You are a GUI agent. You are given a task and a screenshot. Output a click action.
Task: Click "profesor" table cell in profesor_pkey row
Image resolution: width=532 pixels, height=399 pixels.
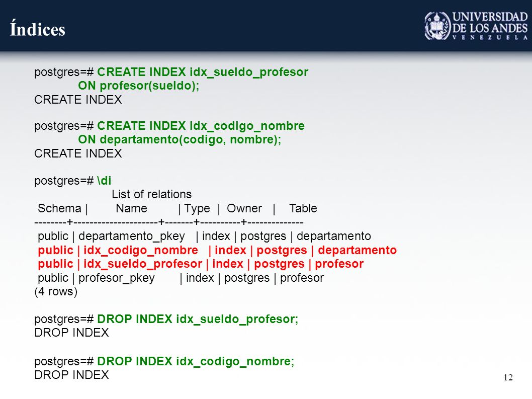(x=302, y=278)
